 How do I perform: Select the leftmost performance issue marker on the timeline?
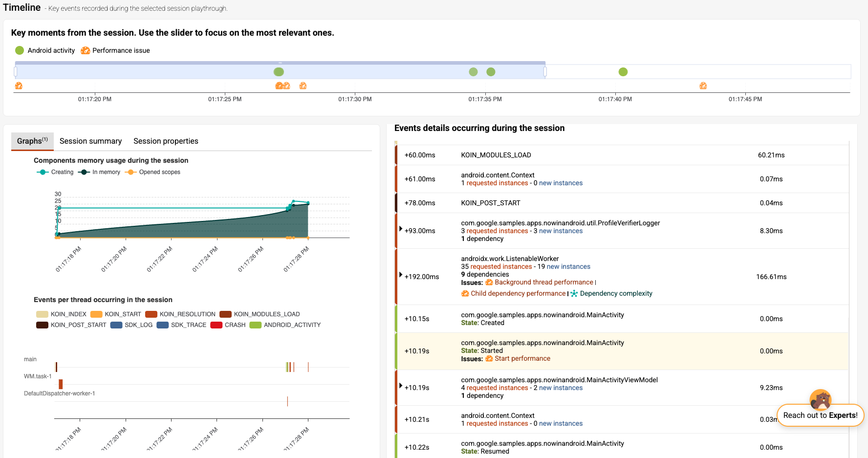(19, 86)
